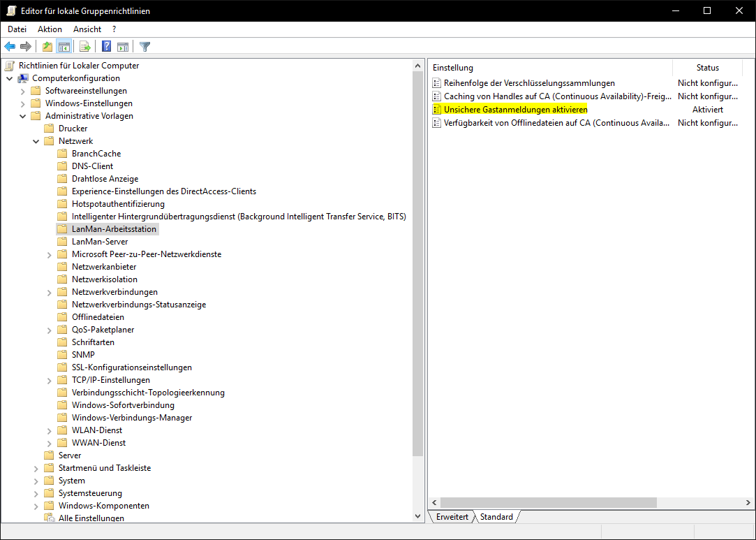Click the Export list toolbar icon
The width and height of the screenshot is (756, 540).
[84, 47]
